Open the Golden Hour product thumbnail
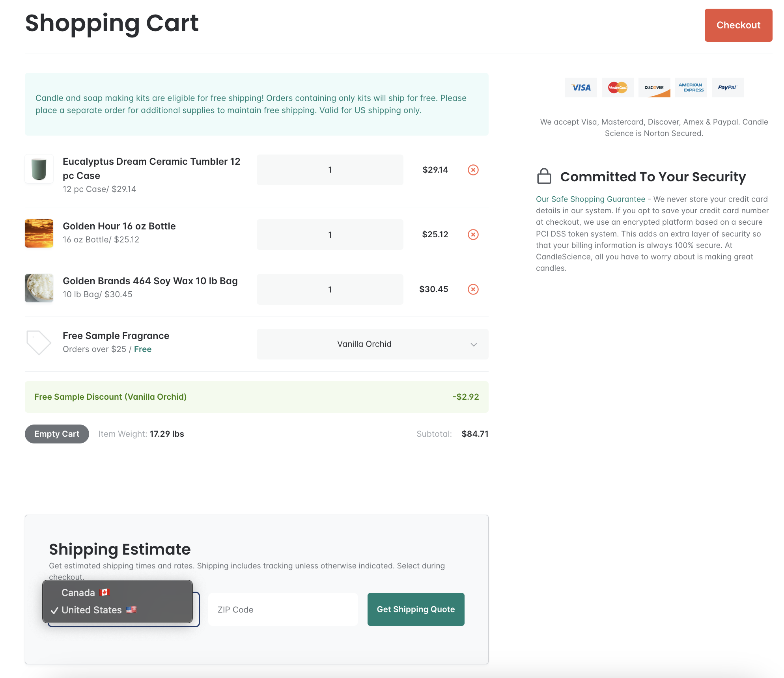Viewport: 784px width, 678px height. tap(39, 233)
